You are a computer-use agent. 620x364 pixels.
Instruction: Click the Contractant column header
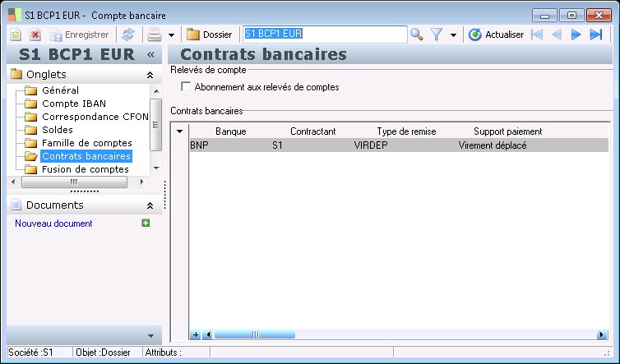[312, 131]
